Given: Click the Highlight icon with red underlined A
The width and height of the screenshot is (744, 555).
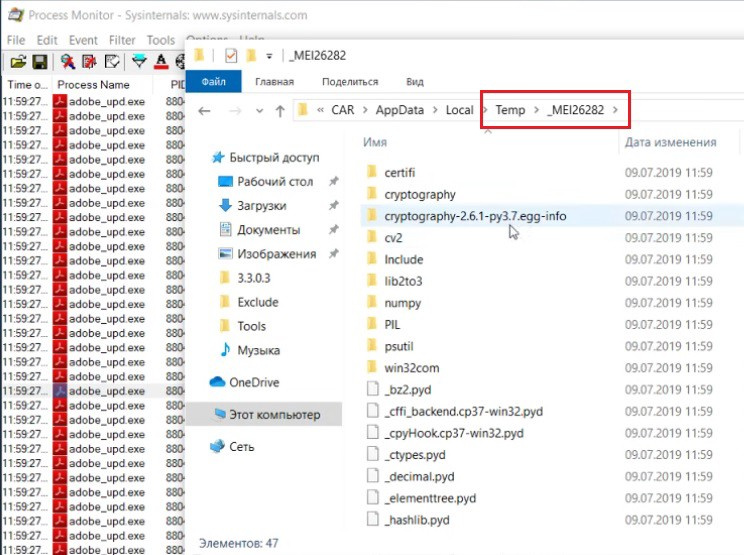Looking at the screenshot, I should pos(161,62).
